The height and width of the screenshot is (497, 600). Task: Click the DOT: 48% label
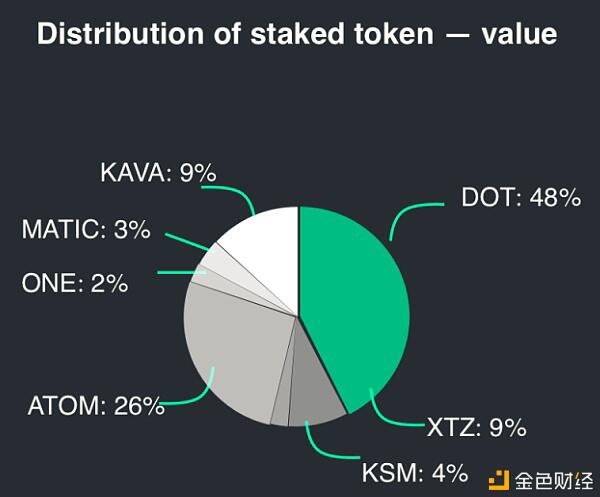point(521,198)
